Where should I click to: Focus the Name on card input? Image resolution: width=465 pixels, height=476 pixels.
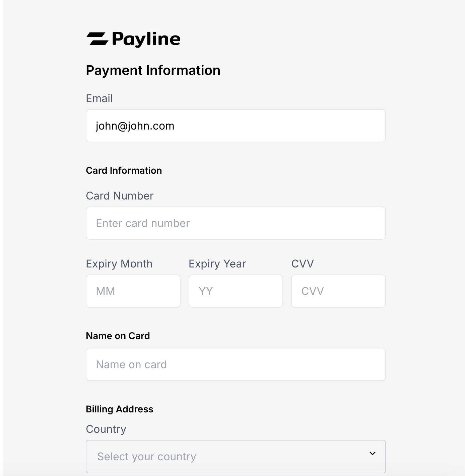pyautogui.click(x=236, y=365)
